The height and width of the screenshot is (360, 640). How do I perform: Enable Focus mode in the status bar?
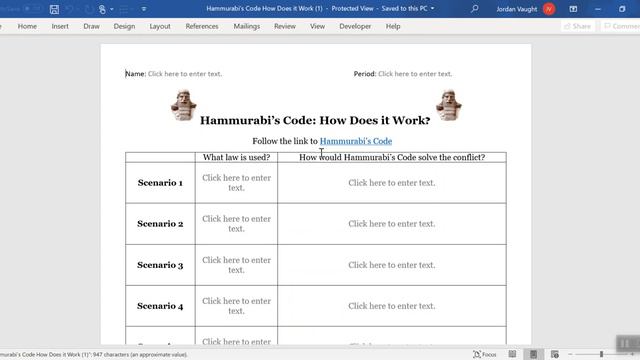(x=484, y=354)
